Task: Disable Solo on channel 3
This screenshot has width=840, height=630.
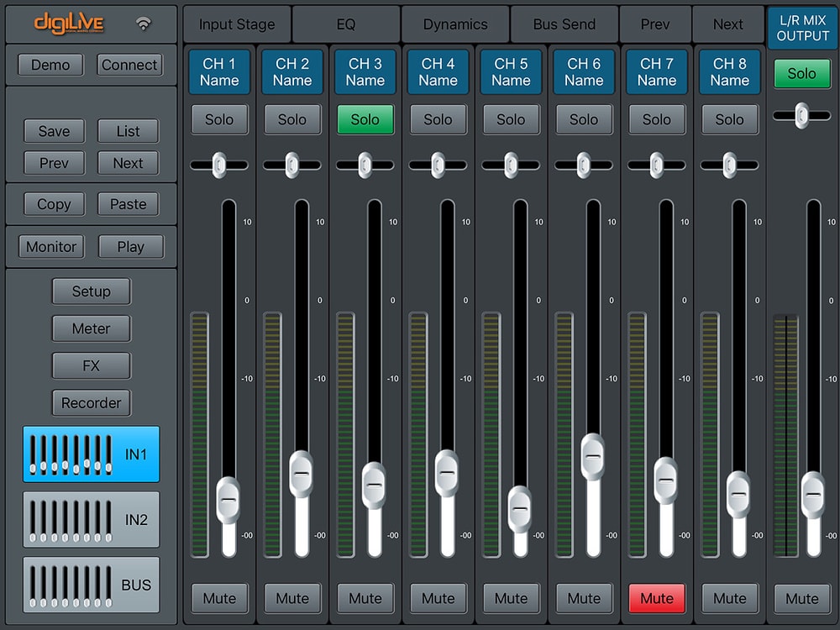Action: pyautogui.click(x=365, y=119)
